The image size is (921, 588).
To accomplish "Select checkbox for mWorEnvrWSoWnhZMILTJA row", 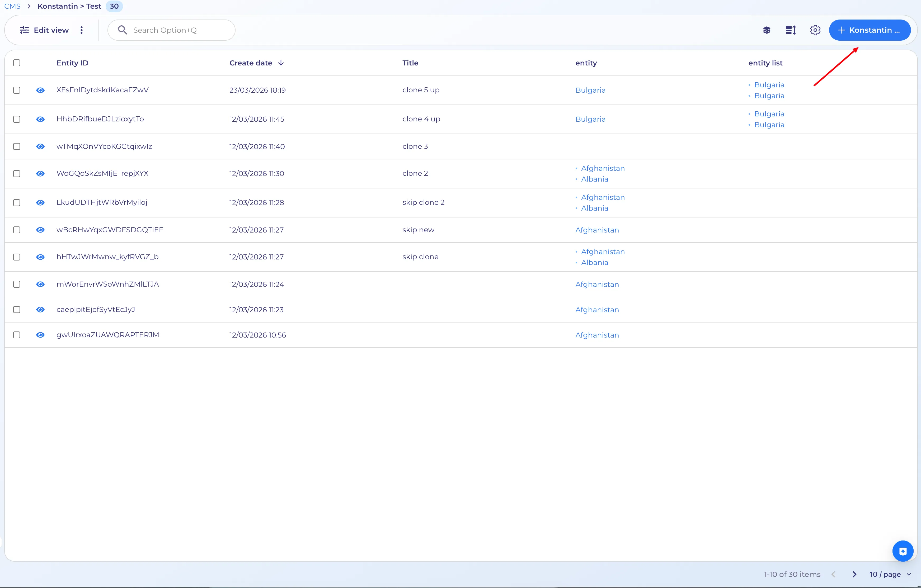I will coord(16,284).
